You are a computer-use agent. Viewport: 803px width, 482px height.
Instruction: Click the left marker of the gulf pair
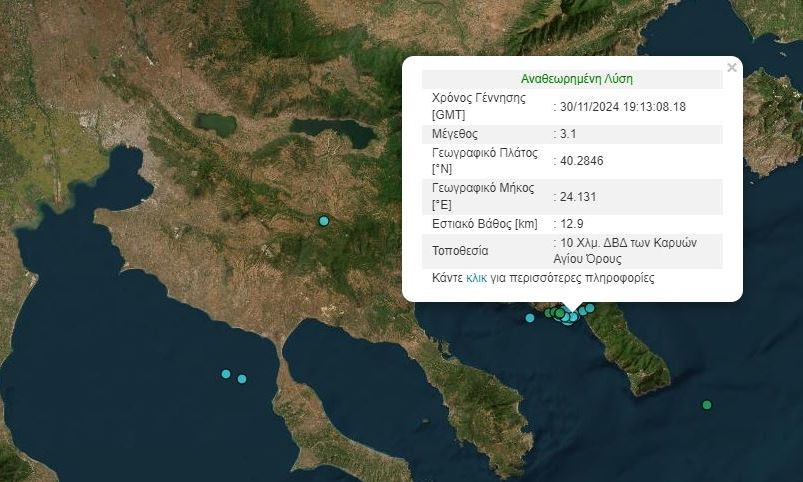point(226,374)
